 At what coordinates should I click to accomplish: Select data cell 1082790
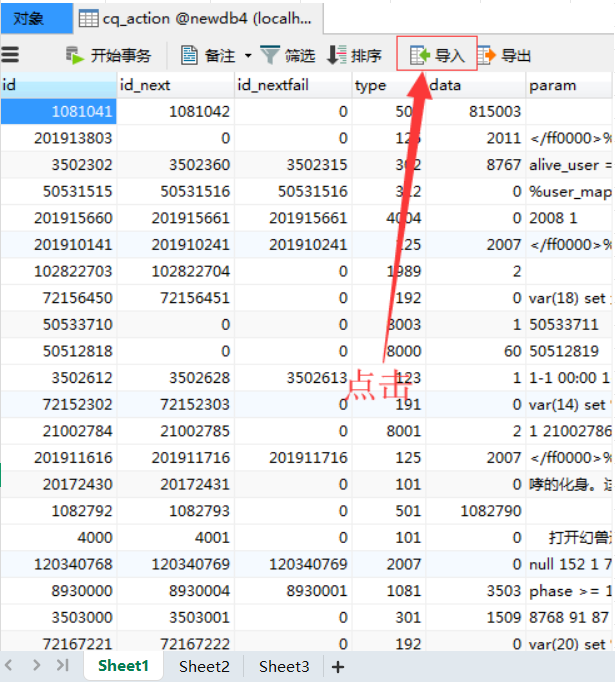tap(475, 511)
